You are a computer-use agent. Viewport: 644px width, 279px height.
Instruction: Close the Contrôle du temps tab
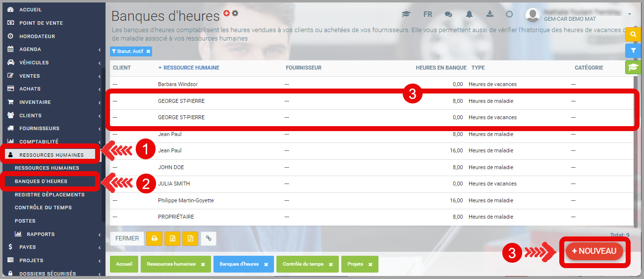pyautogui.click(x=330, y=264)
